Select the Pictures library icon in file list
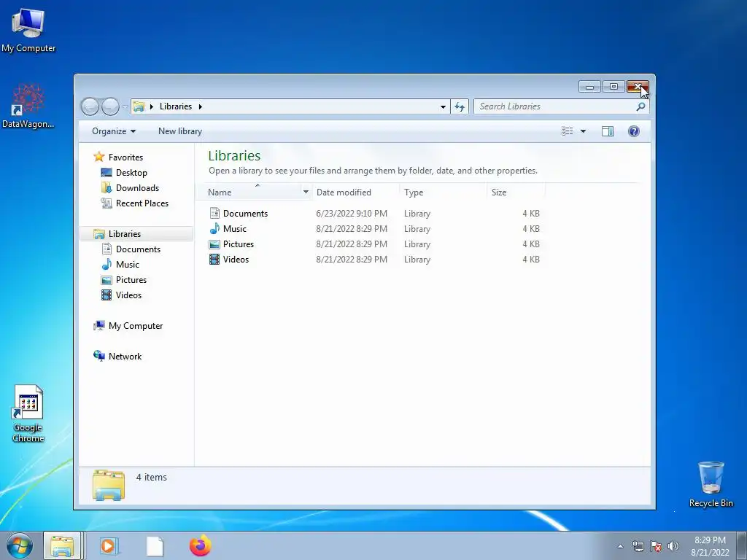This screenshot has height=560, width=747. click(214, 244)
